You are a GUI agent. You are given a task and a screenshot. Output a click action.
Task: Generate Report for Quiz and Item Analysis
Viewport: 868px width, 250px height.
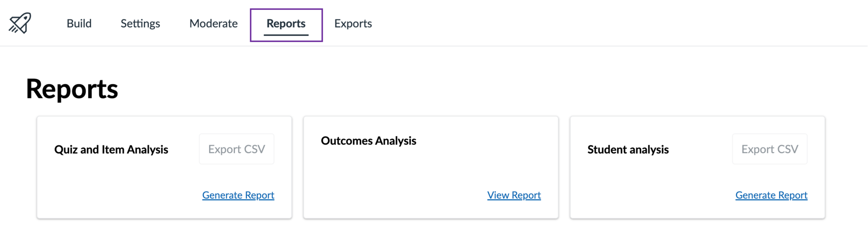pyautogui.click(x=238, y=195)
